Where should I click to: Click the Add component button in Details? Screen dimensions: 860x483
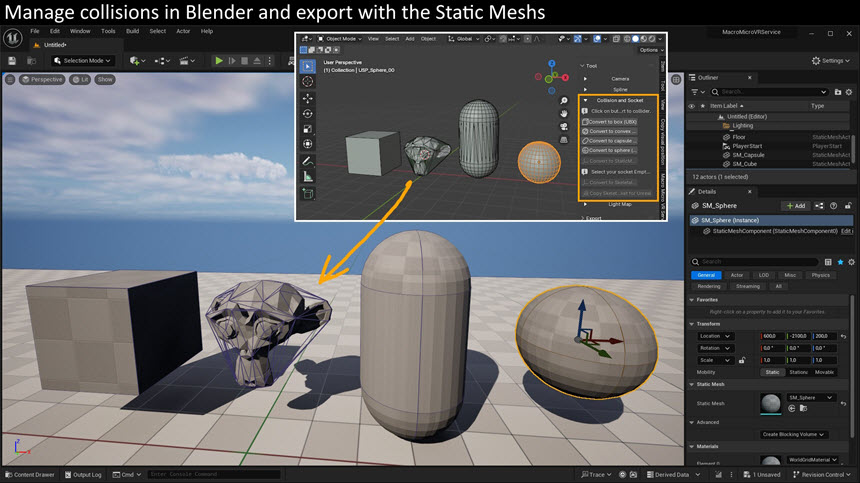tap(796, 206)
